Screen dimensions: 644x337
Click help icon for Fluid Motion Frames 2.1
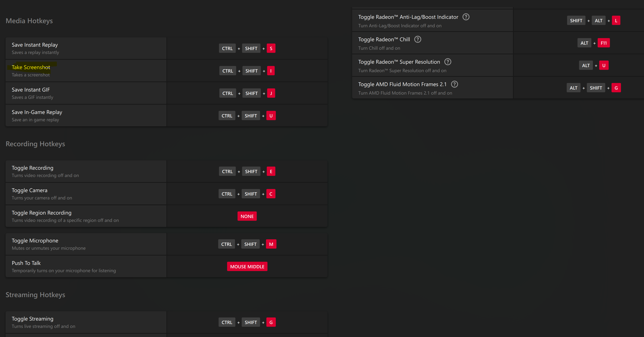coord(454,84)
